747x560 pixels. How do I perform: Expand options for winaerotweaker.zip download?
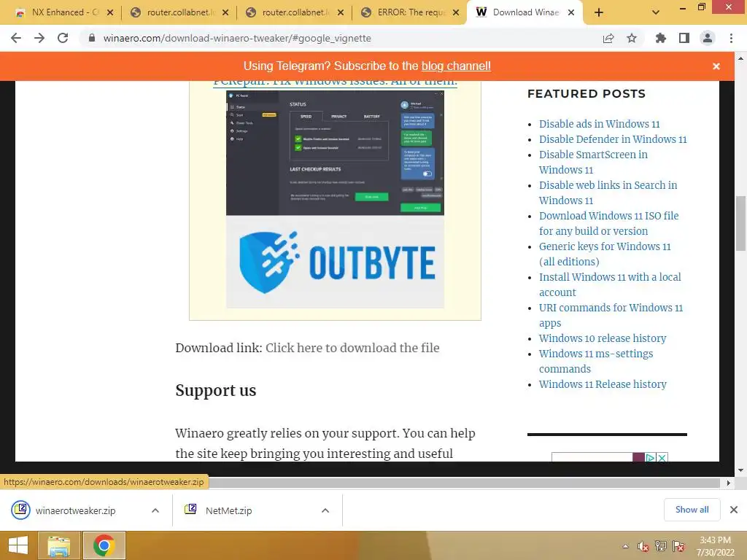coord(155,510)
